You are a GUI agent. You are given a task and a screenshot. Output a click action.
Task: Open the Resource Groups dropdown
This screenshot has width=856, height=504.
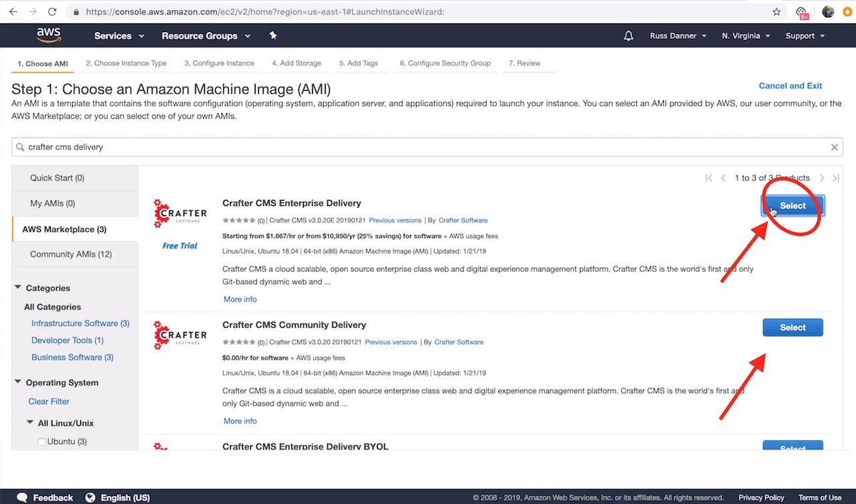206,36
